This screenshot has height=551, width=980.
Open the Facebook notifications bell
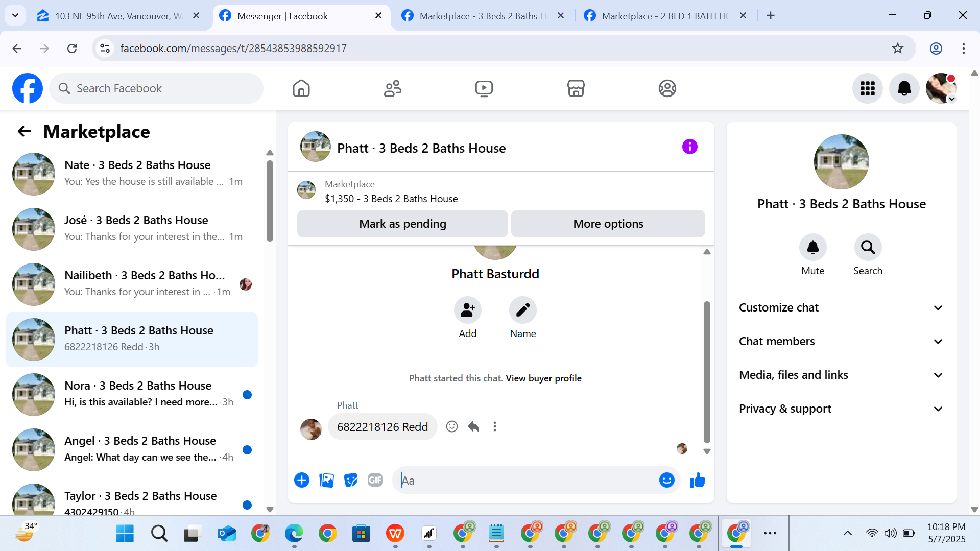(904, 88)
